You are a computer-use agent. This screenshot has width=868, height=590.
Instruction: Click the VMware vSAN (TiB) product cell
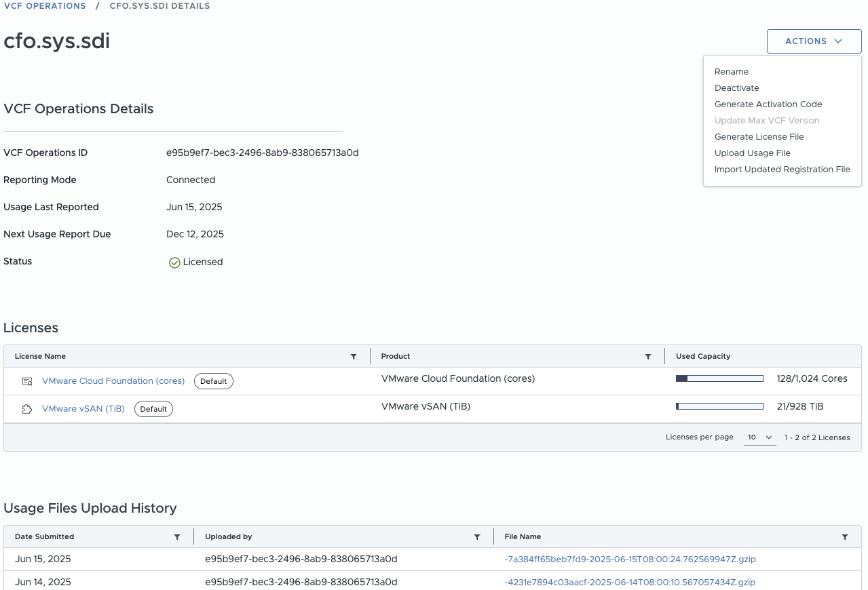point(426,406)
